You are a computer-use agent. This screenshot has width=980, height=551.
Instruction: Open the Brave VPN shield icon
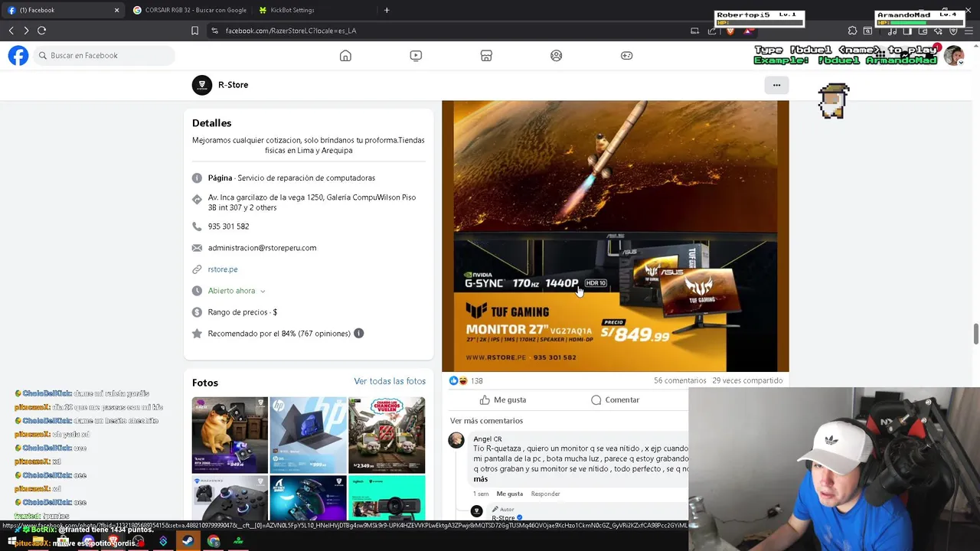coord(953,31)
